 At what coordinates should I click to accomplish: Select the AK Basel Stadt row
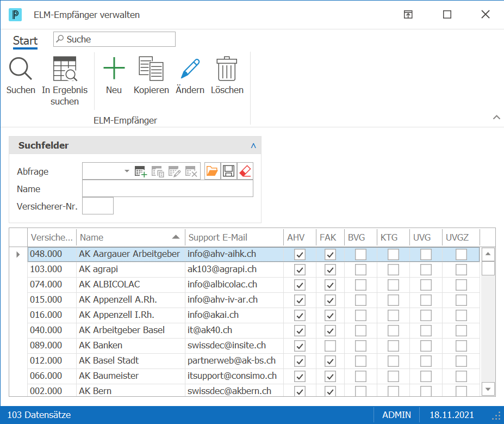coord(253,361)
